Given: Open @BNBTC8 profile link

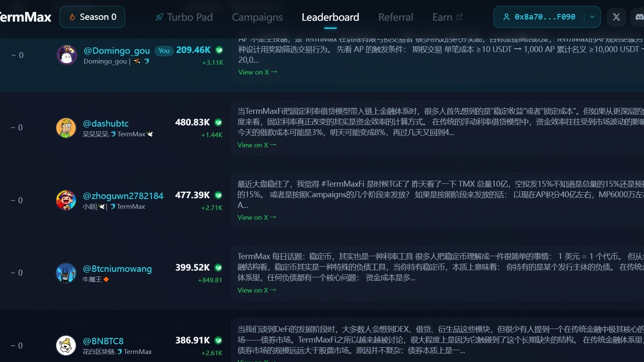Looking at the screenshot, I should 103,341.
